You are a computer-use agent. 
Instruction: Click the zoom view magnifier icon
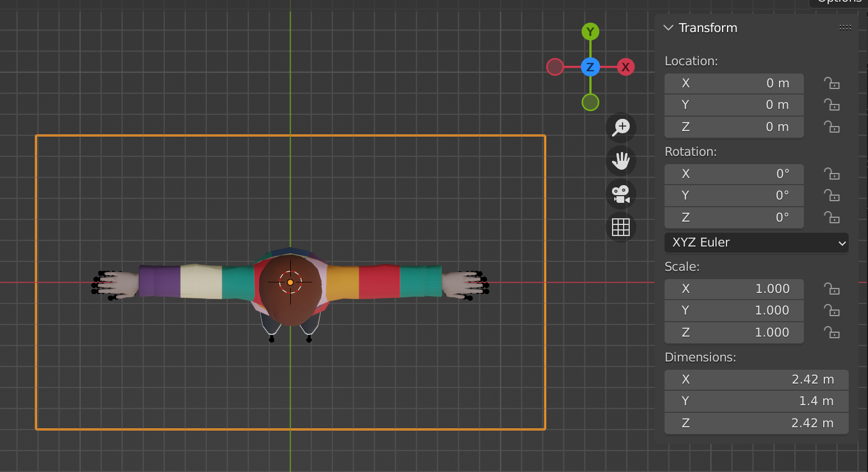[x=621, y=128]
